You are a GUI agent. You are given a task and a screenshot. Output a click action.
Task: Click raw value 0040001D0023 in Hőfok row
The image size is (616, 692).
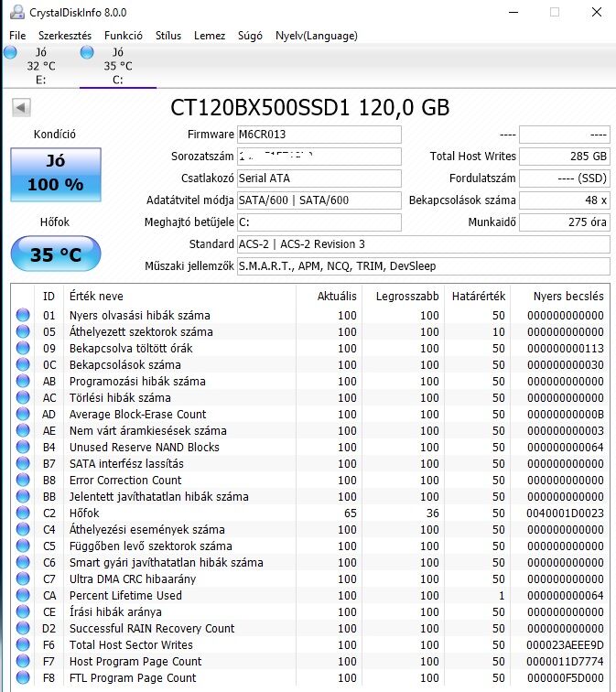pyautogui.click(x=565, y=513)
